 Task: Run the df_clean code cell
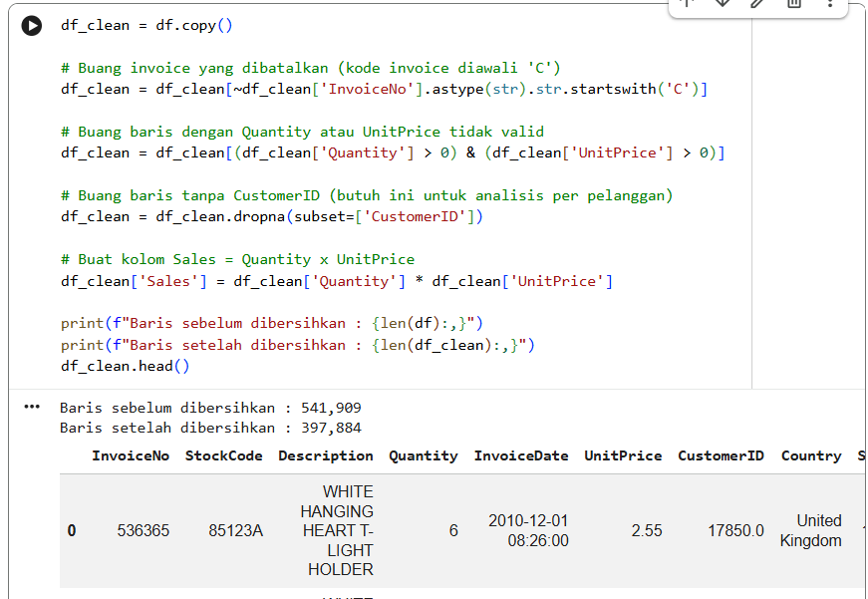tap(32, 26)
